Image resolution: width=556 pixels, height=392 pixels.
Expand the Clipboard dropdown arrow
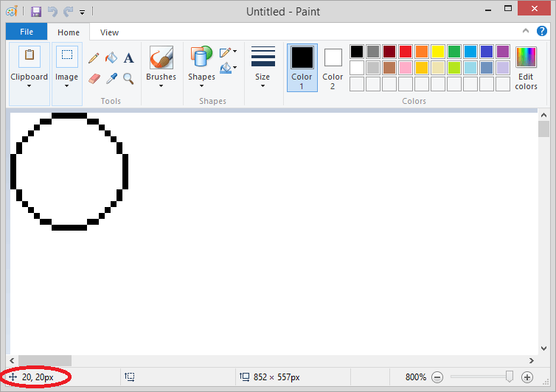[x=29, y=85]
